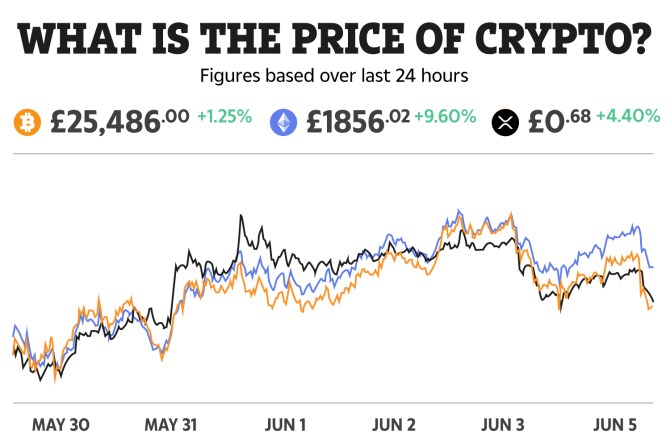670x446 pixels.
Task: Click the +9.60% change figure
Action: [x=445, y=116]
